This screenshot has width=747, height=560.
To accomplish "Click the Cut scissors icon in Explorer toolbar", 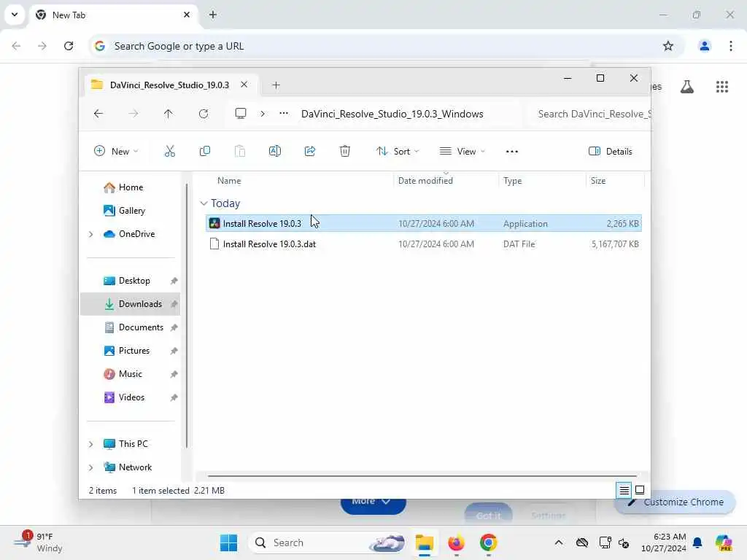I will [x=169, y=152].
